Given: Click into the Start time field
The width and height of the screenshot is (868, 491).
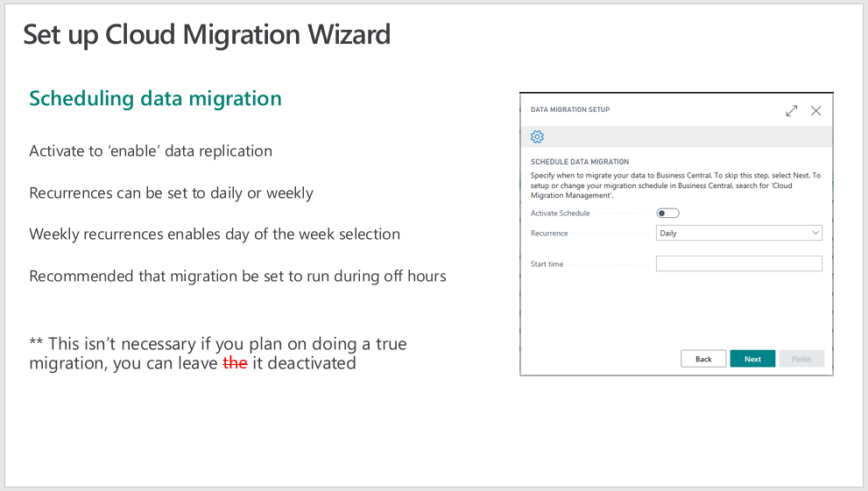Looking at the screenshot, I should [x=739, y=263].
